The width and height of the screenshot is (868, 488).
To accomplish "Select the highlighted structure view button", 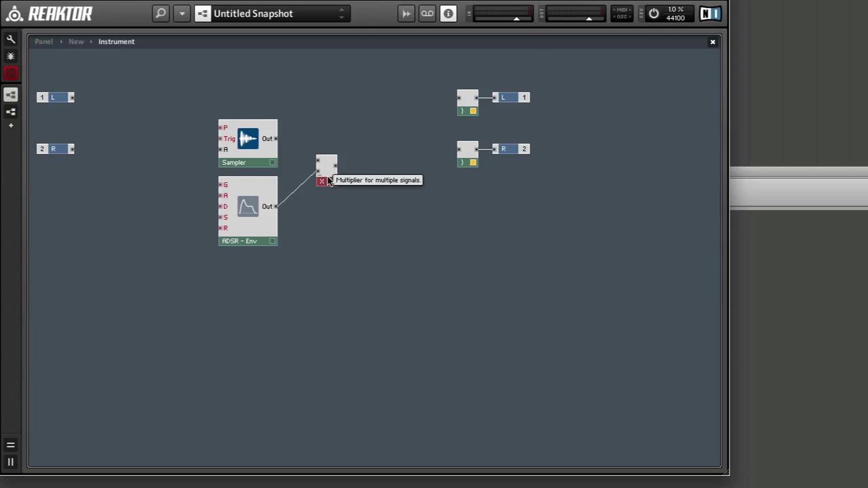I will point(11,95).
